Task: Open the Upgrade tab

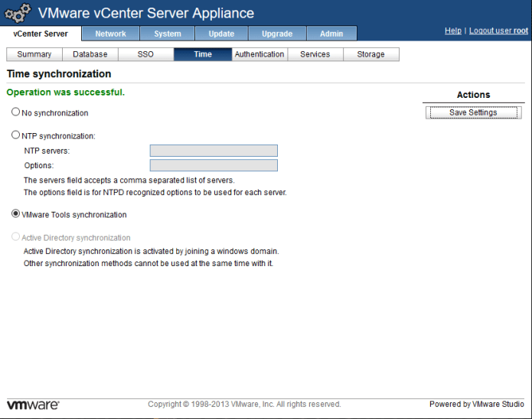Action: (277, 34)
